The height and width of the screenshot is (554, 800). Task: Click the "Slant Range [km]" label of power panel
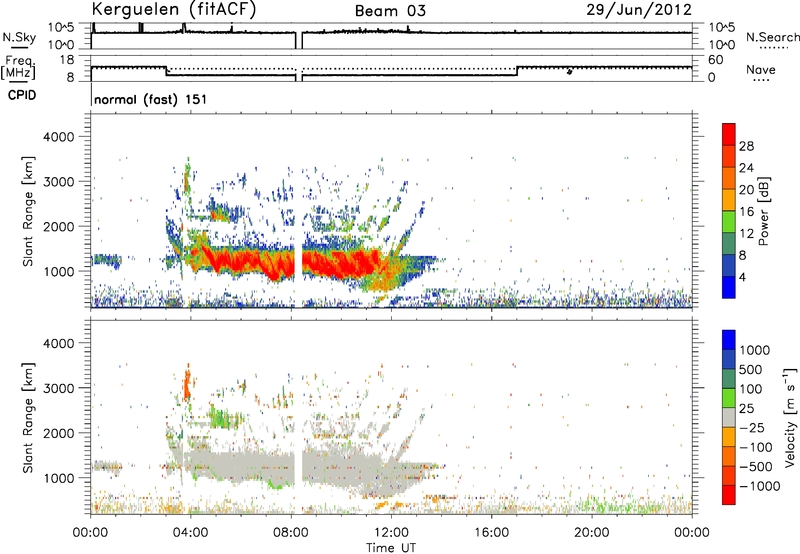(x=28, y=211)
